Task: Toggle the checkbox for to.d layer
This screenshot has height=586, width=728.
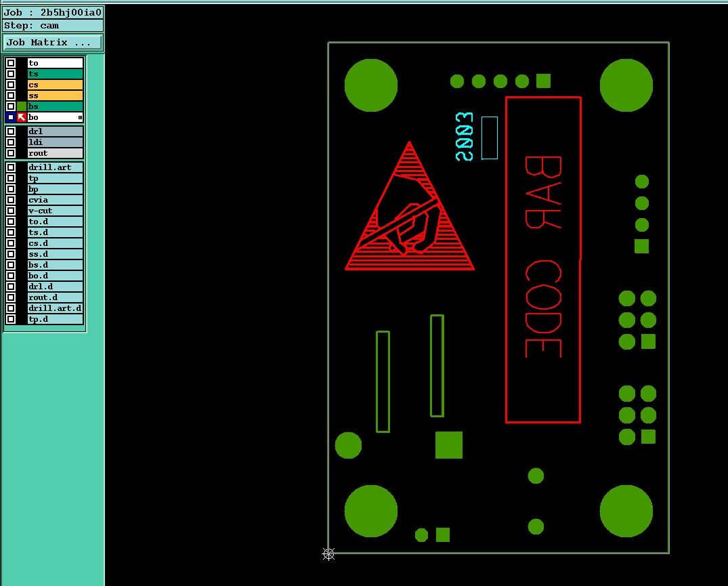Action: tap(11, 222)
